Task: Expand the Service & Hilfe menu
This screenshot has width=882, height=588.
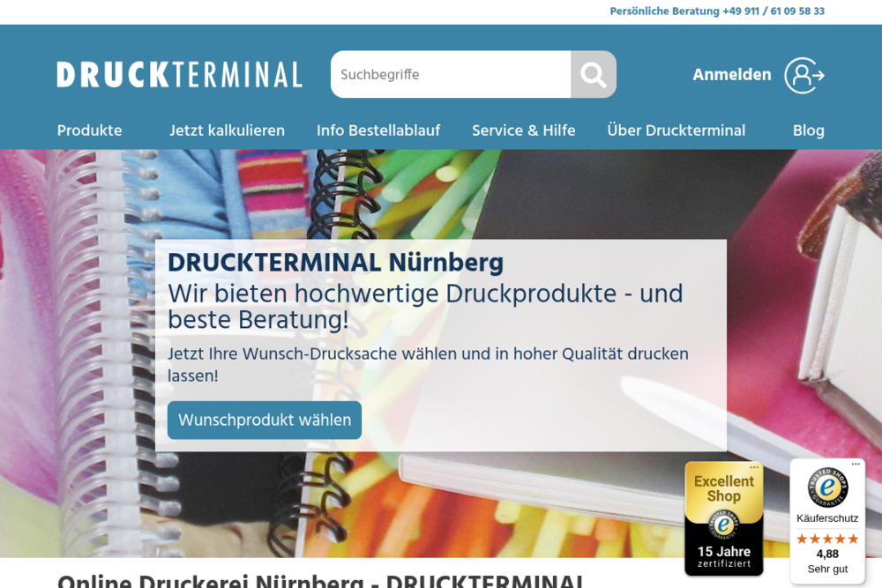Action: (x=523, y=130)
